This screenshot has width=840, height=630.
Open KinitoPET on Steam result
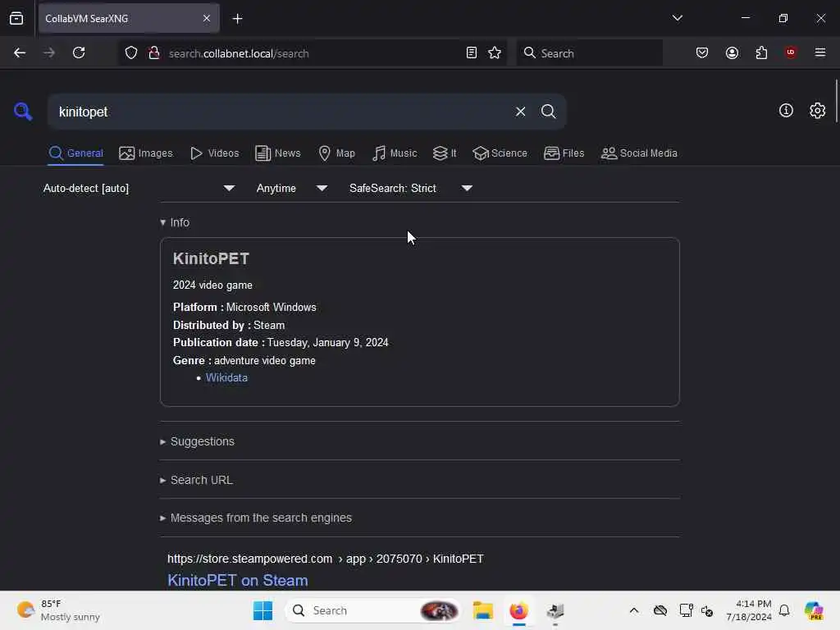237,580
